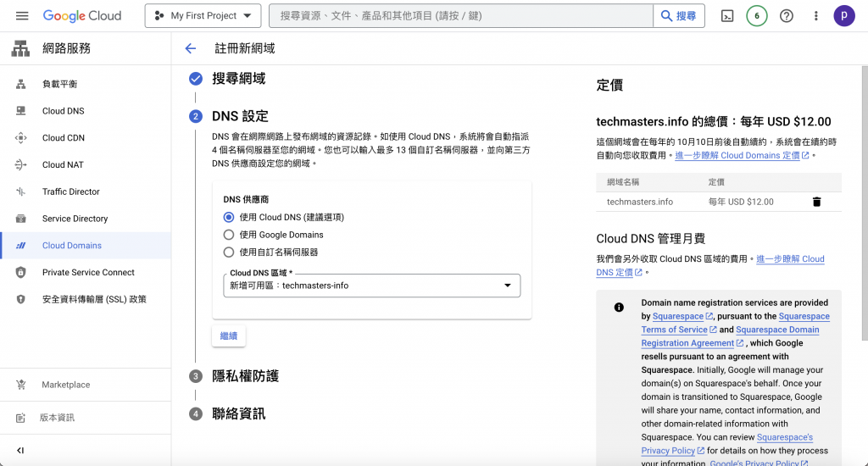This screenshot has height=466, width=868.
Task: Click the Google Cloud logo
Action: (x=82, y=15)
